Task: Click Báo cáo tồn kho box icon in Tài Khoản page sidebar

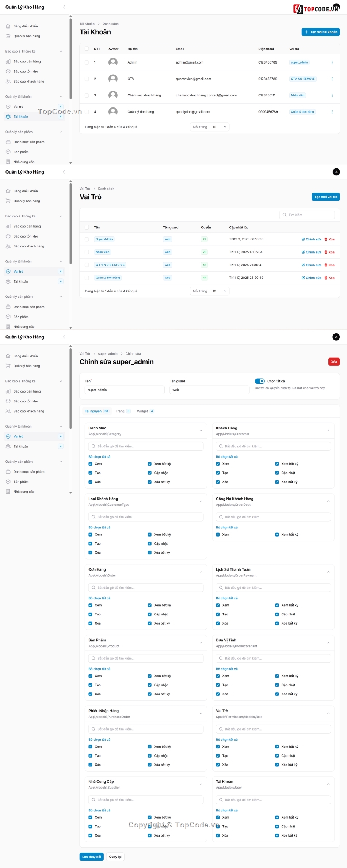Action: pyautogui.click(x=8, y=71)
